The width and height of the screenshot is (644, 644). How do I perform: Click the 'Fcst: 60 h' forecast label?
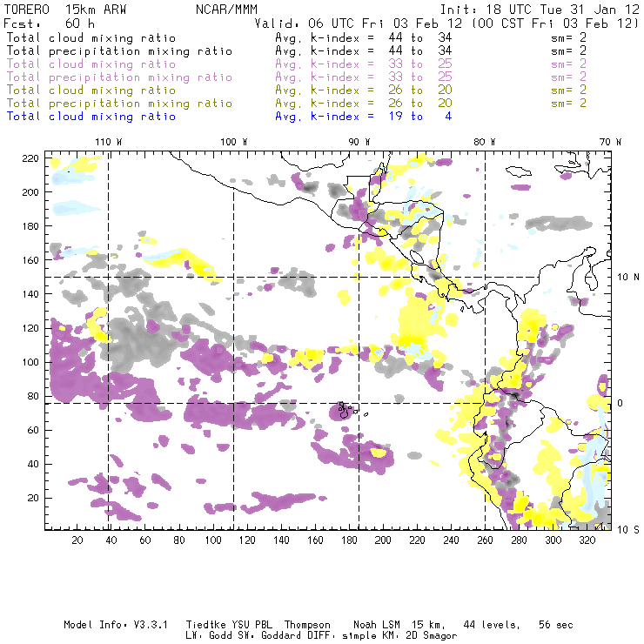click(49, 23)
